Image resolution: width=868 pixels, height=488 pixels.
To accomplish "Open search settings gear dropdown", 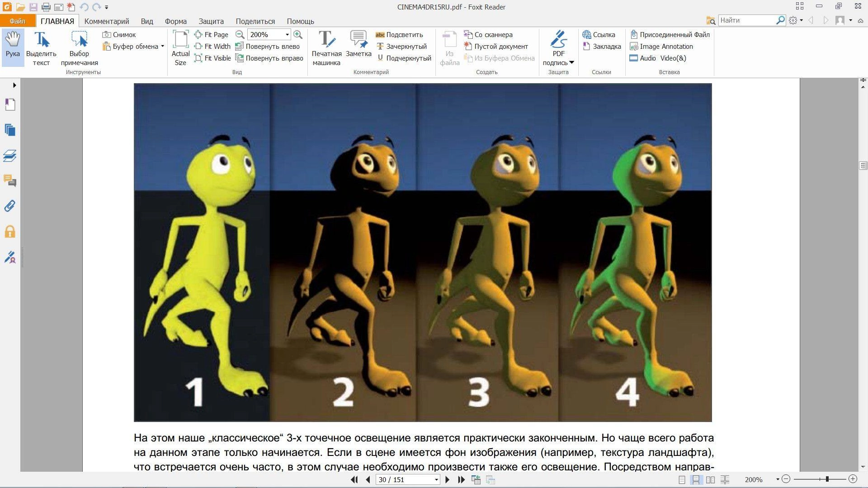I will point(796,20).
